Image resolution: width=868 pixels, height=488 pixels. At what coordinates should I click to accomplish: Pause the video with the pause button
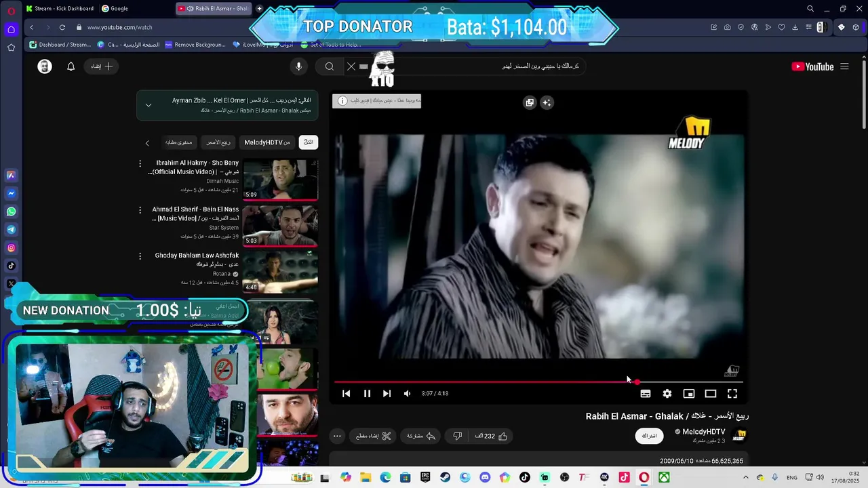click(367, 393)
